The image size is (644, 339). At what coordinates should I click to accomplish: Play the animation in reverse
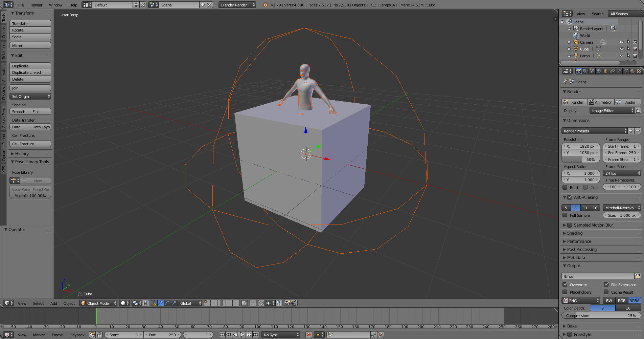pyautogui.click(x=235, y=335)
